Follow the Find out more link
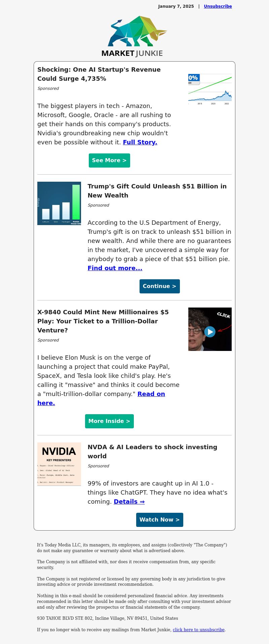 [x=115, y=268]
